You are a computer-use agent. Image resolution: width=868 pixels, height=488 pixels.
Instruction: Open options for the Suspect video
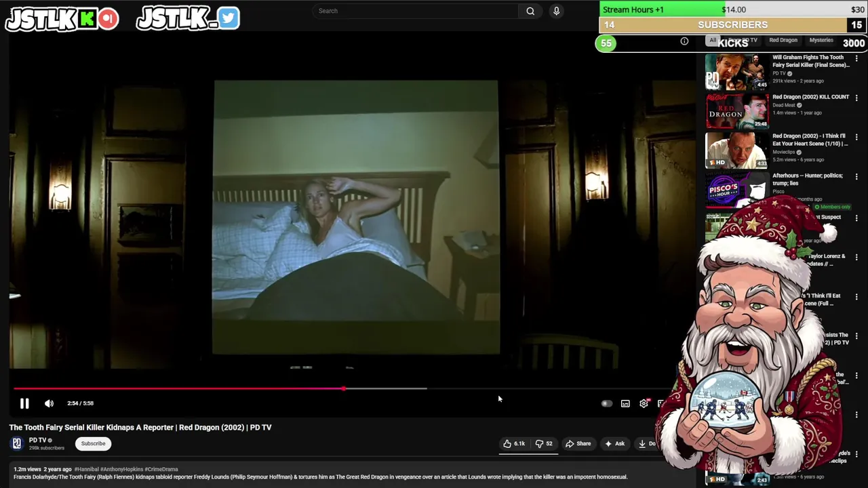[x=856, y=218]
